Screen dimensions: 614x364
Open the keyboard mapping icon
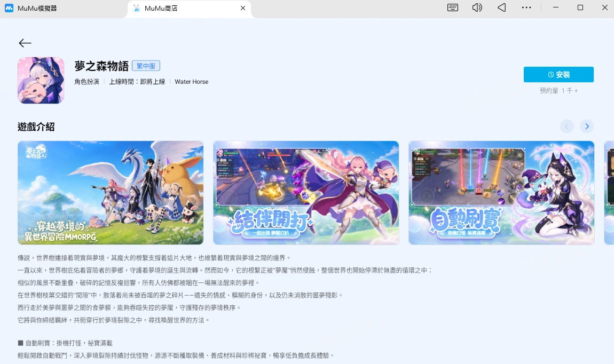453,7
